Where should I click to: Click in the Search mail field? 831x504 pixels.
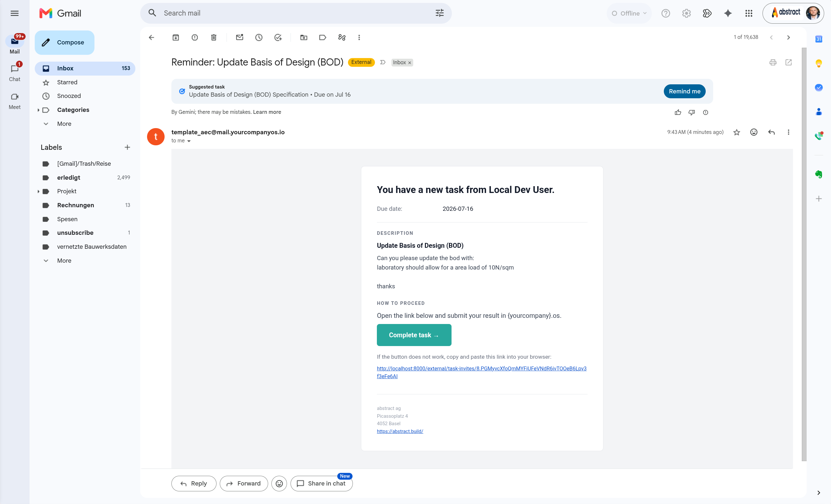click(x=296, y=13)
